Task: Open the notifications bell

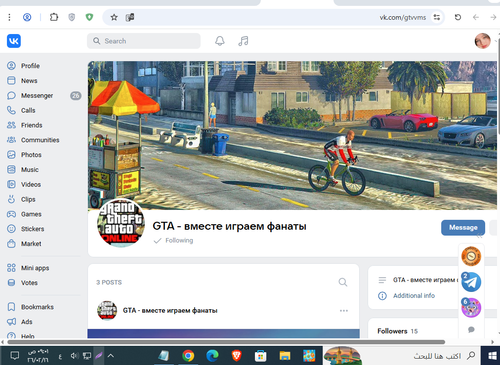Action: pyautogui.click(x=220, y=41)
